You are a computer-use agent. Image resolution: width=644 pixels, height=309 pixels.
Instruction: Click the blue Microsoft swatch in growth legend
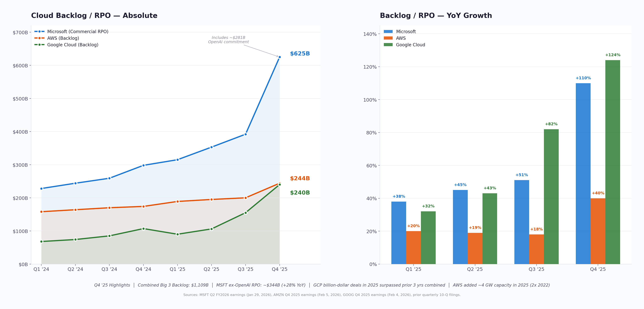[x=388, y=31]
